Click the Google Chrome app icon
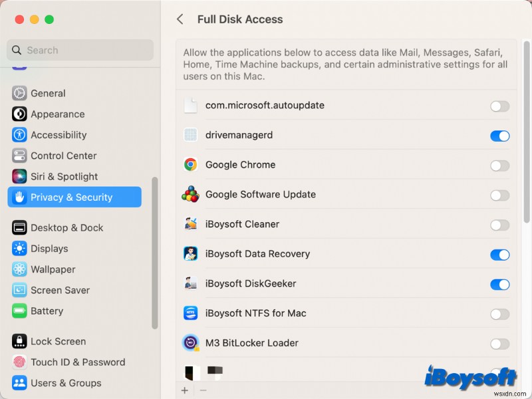The width and height of the screenshot is (532, 399). 190,164
